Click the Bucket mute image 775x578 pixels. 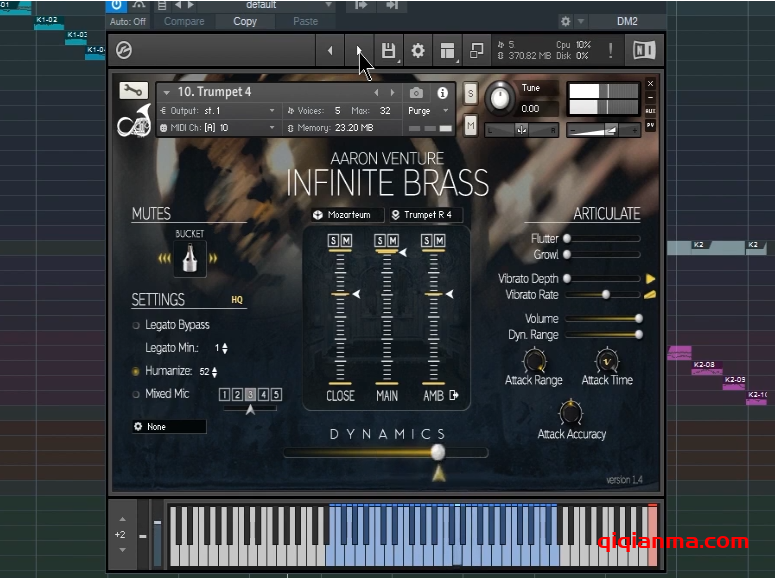(x=188, y=258)
